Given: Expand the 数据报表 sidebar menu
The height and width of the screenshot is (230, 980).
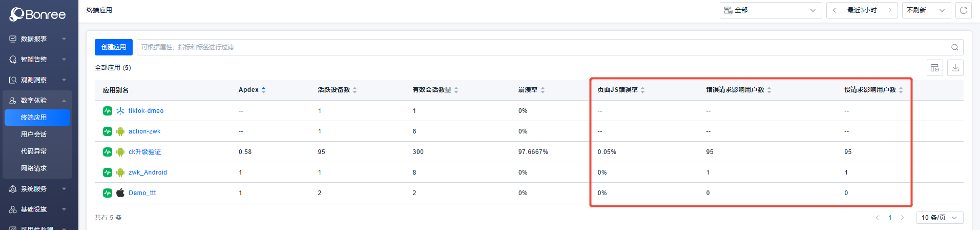Looking at the screenshot, I should pyautogui.click(x=37, y=39).
